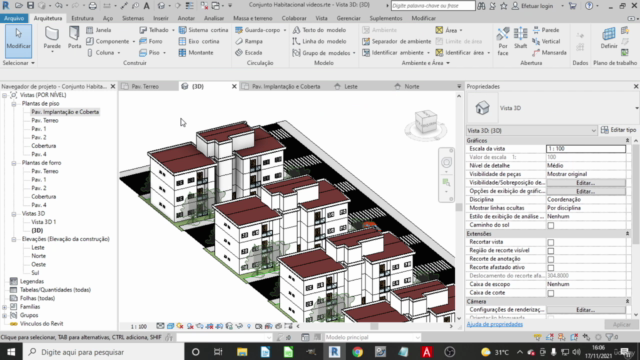Select the Shaft opening tool

(520, 38)
